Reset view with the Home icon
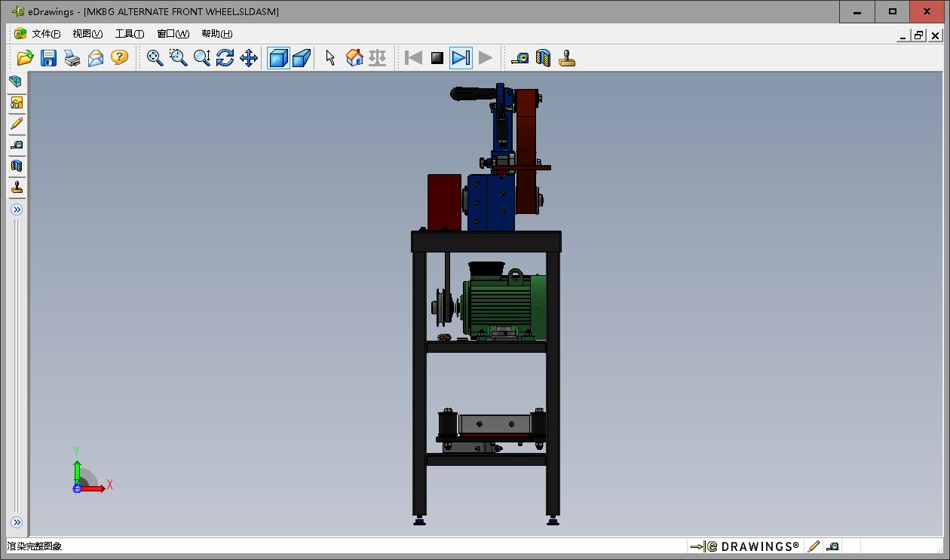The image size is (950, 560). pos(354,58)
